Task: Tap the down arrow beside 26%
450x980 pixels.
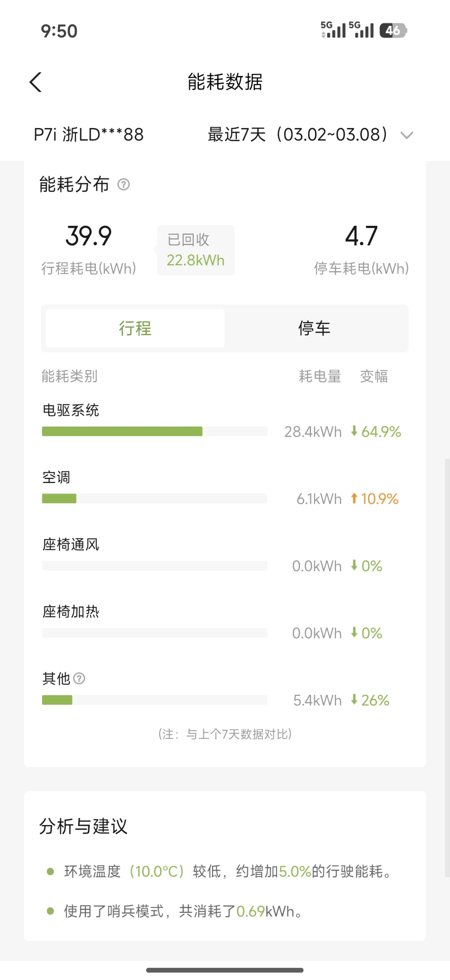Action: [x=354, y=699]
